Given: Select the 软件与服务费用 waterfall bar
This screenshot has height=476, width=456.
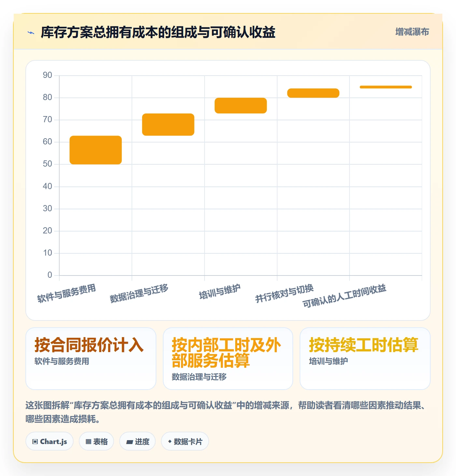Looking at the screenshot, I should click(x=96, y=150).
